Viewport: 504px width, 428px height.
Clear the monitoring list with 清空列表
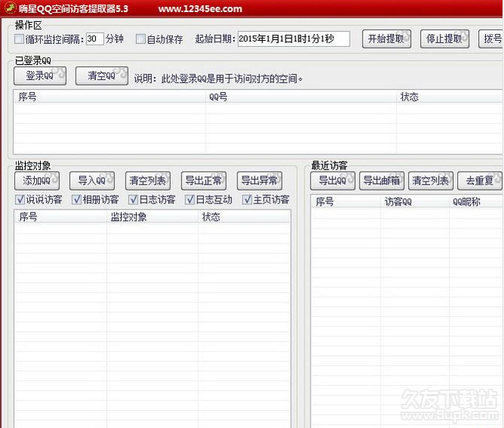pyautogui.click(x=148, y=181)
